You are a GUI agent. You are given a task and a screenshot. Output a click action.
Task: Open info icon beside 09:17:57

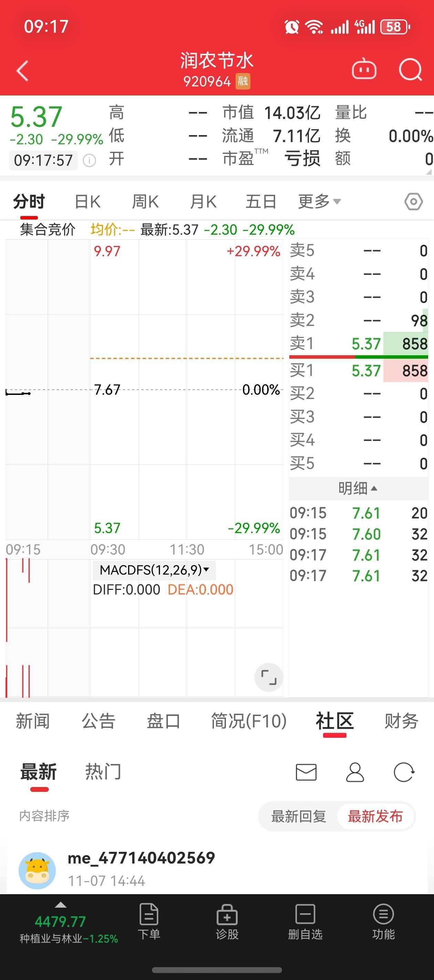click(x=89, y=160)
